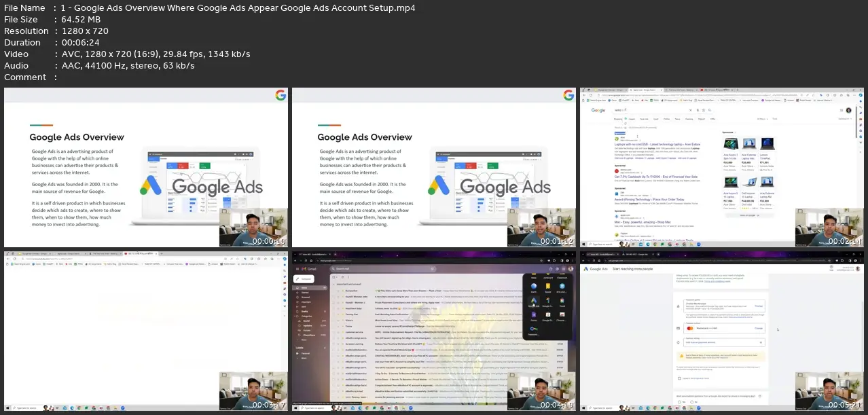Viewport: 868px width, 415px height.
Task: Click the microphone voice search icon on Google
Action: coord(698,110)
